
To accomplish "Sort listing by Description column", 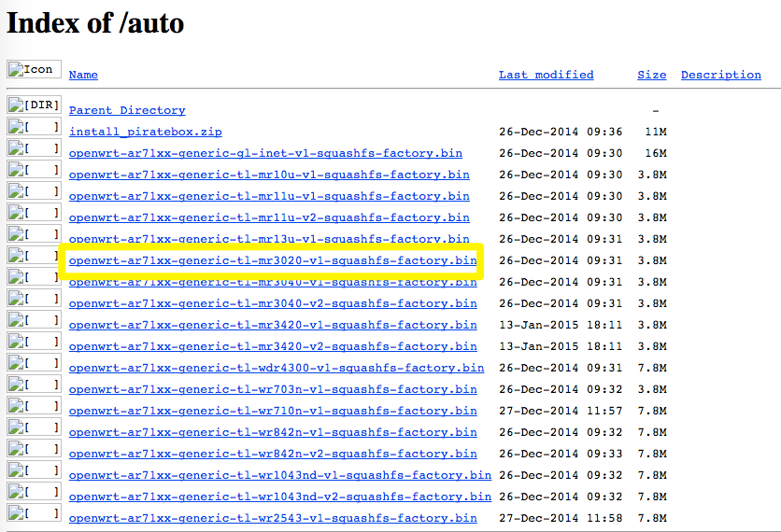I will coord(720,75).
